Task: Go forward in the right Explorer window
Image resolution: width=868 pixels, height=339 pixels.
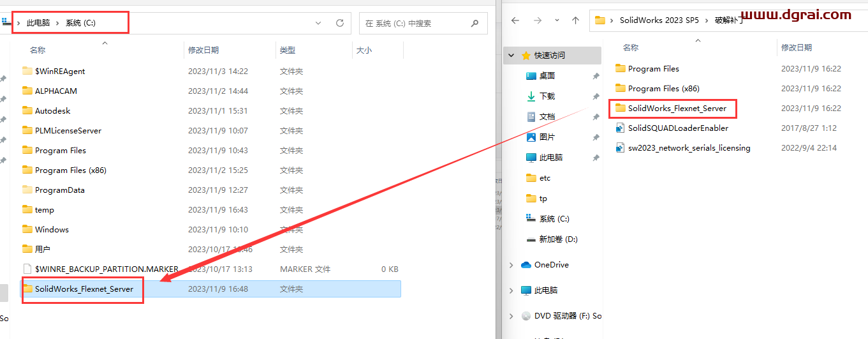Action: click(x=538, y=20)
